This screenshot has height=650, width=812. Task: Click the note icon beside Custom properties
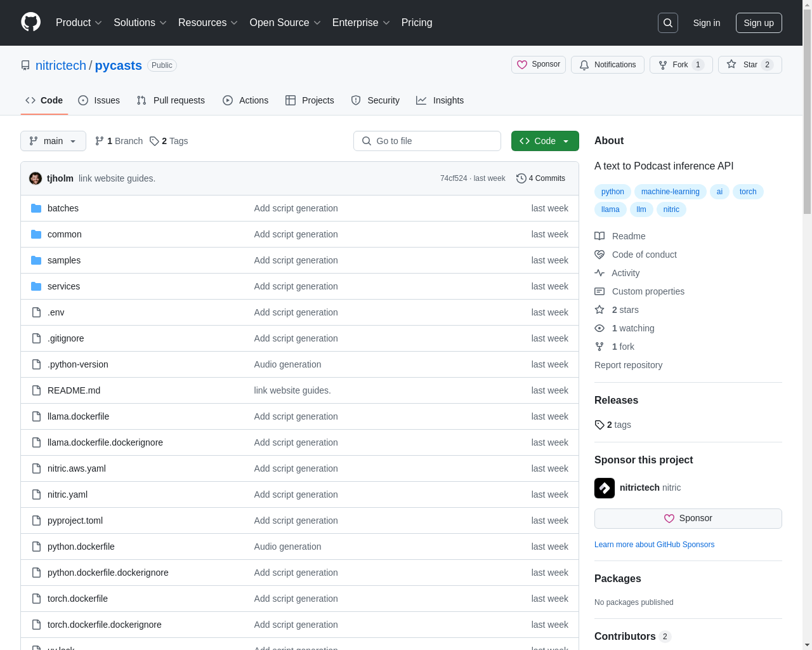599,291
